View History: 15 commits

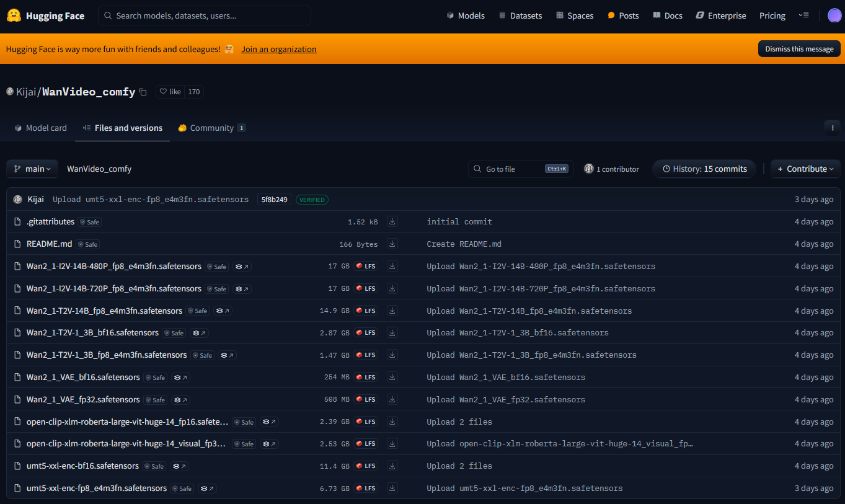point(704,168)
